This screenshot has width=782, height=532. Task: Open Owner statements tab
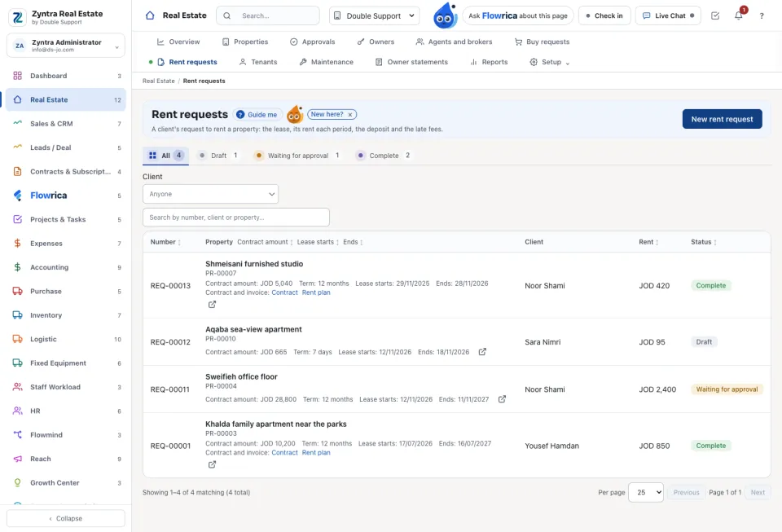click(411, 62)
